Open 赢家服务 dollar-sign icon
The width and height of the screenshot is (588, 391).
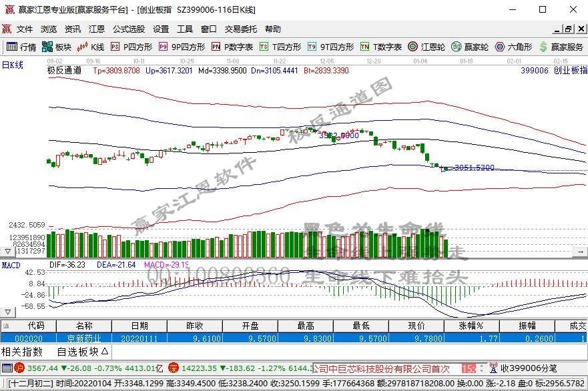point(543,47)
